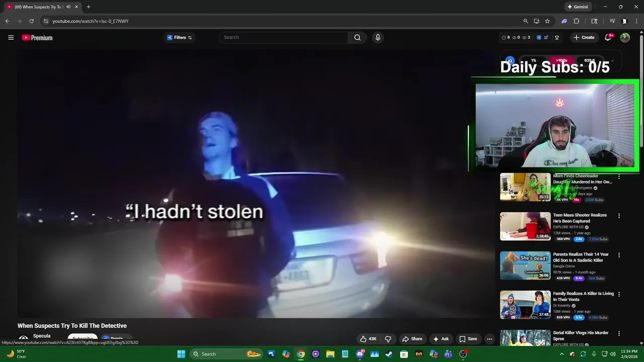Open the Chrome extensions puzzle icon
The height and width of the screenshot is (362, 644).
click(577, 21)
